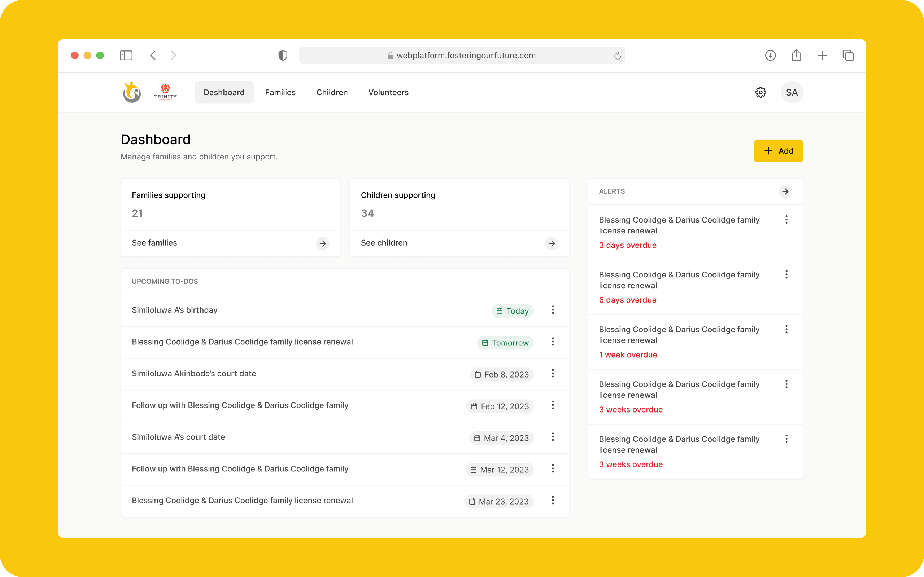
Task: Open options for Similoluwa A's birthday
Action: (x=553, y=310)
